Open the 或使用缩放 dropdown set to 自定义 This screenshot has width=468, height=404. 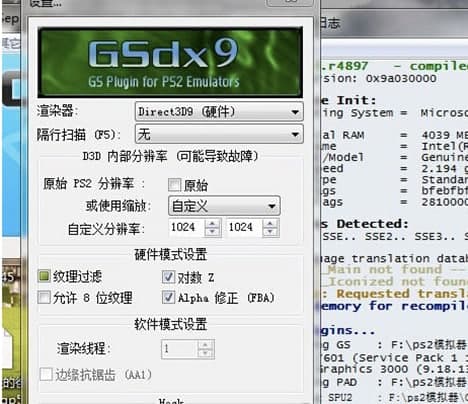[224, 206]
